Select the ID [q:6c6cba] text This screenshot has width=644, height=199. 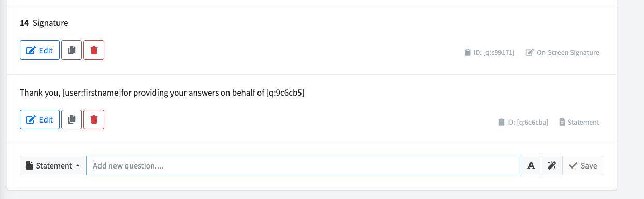(527, 123)
